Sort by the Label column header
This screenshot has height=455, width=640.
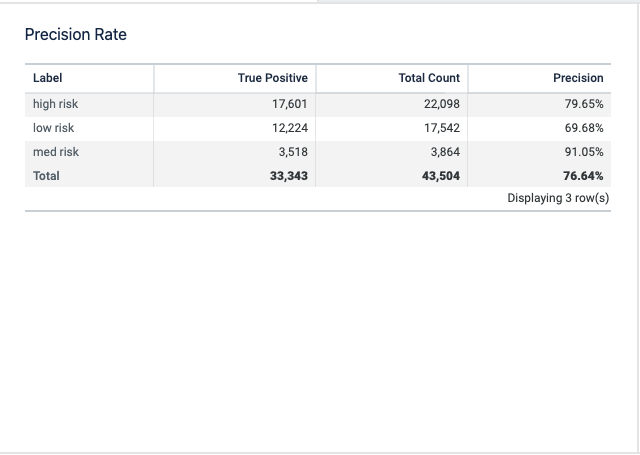[48, 78]
